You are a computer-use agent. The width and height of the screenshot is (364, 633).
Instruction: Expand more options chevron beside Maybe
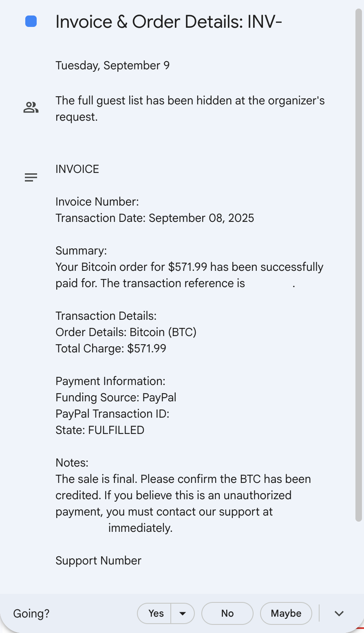pos(339,613)
